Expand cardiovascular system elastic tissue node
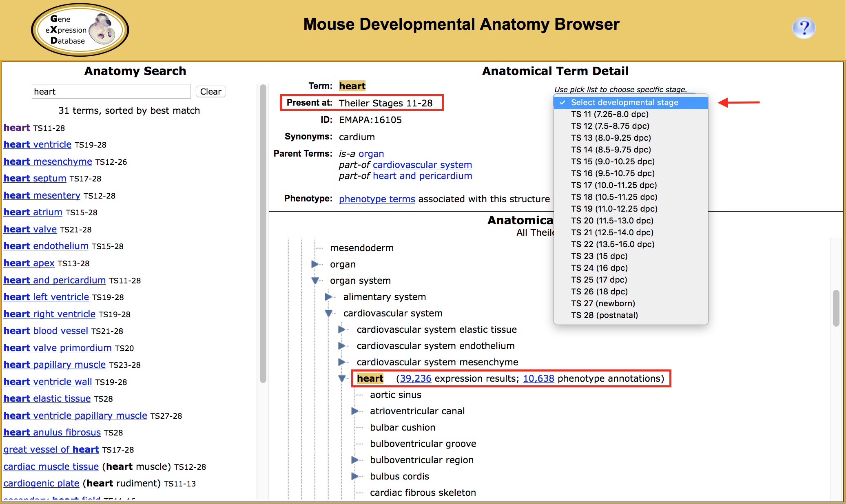This screenshot has width=846, height=504. pyautogui.click(x=342, y=329)
